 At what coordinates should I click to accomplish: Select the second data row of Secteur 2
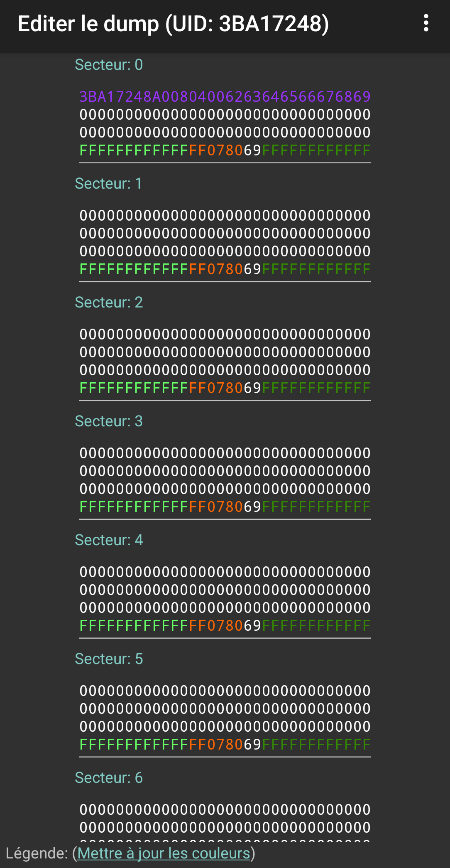coord(225,352)
